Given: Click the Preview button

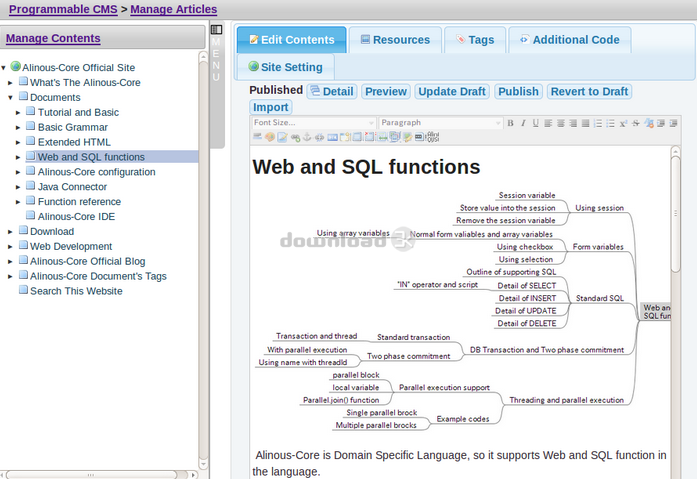Looking at the screenshot, I should pos(386,92).
